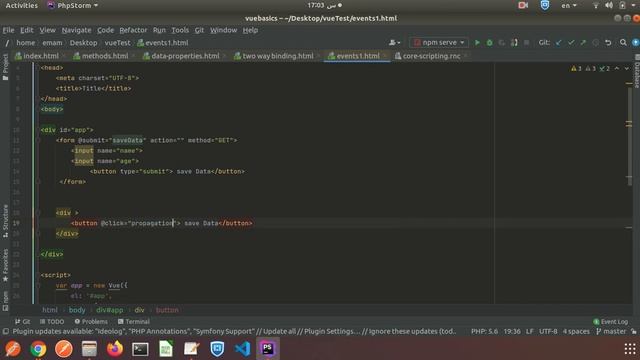
Task: Click the div#app breadcrumb
Action: [109, 310]
